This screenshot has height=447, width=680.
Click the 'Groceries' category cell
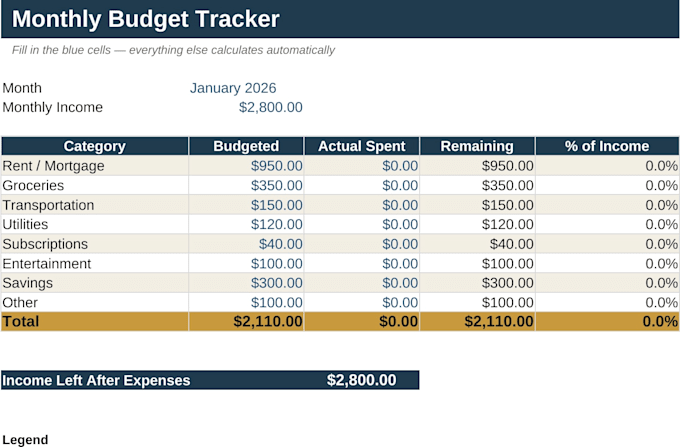pyautogui.click(x=95, y=185)
